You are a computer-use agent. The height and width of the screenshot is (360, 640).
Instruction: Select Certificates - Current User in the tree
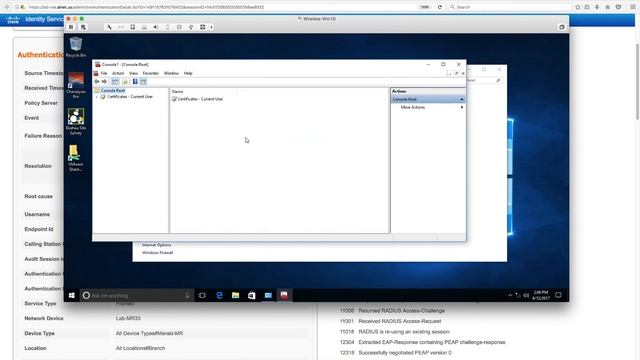coord(130,97)
